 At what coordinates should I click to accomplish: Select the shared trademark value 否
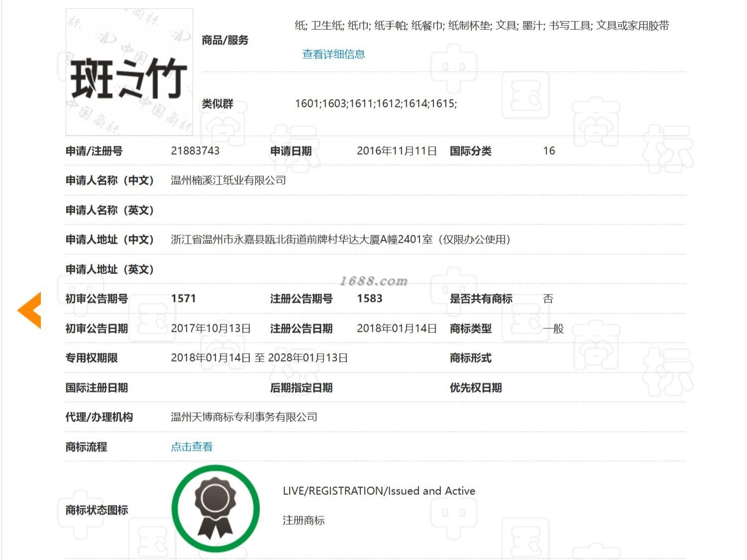pyautogui.click(x=548, y=298)
